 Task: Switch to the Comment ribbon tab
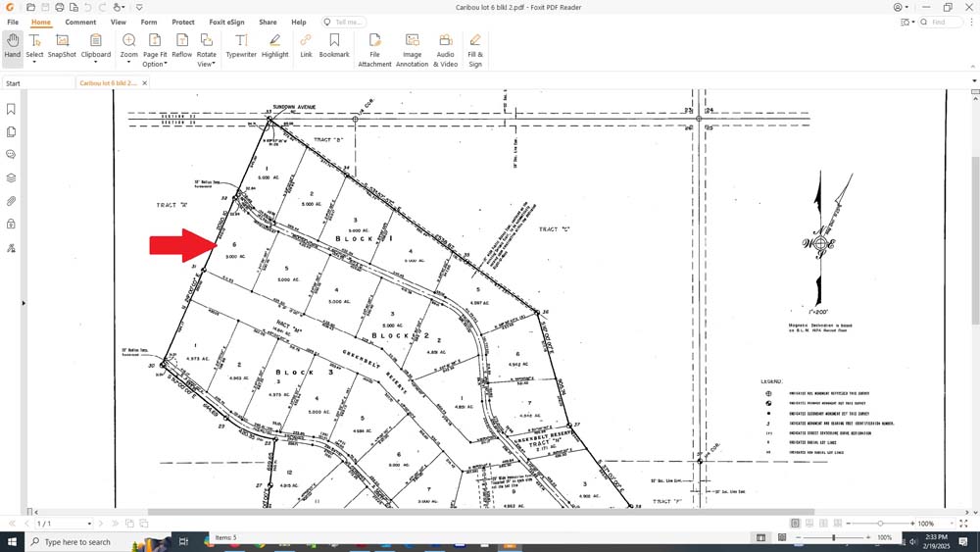(80, 22)
